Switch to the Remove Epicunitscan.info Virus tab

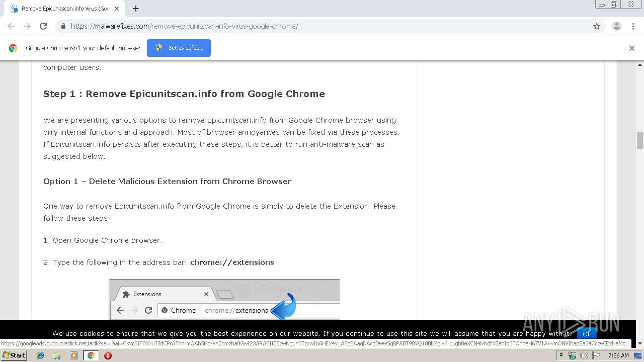point(64,9)
